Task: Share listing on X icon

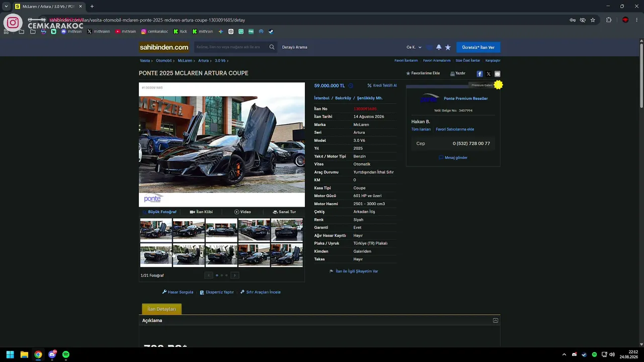Action: (489, 74)
